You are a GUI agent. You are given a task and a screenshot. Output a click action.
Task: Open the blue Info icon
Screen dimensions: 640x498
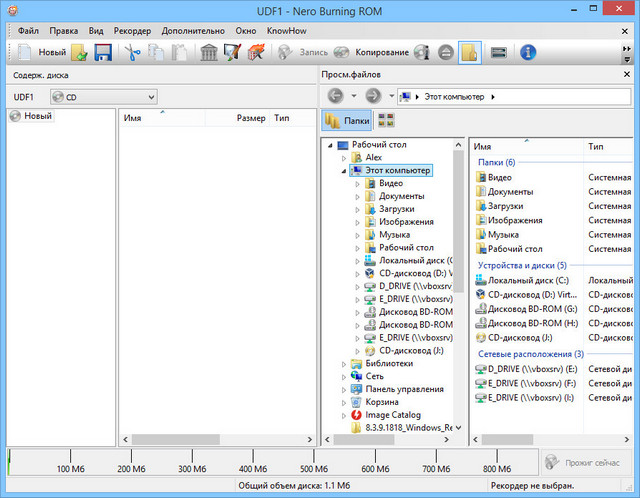[x=529, y=52]
